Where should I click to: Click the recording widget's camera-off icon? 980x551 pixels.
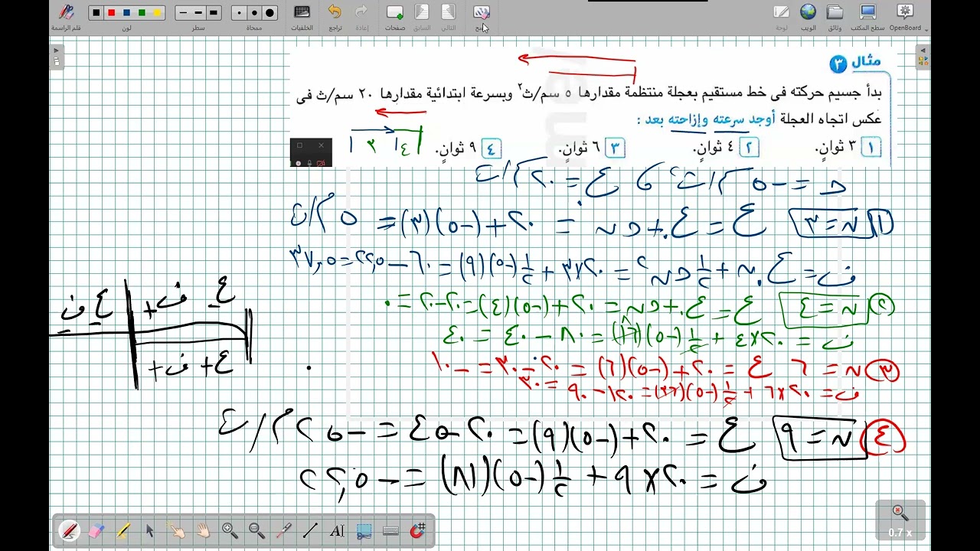click(321, 162)
